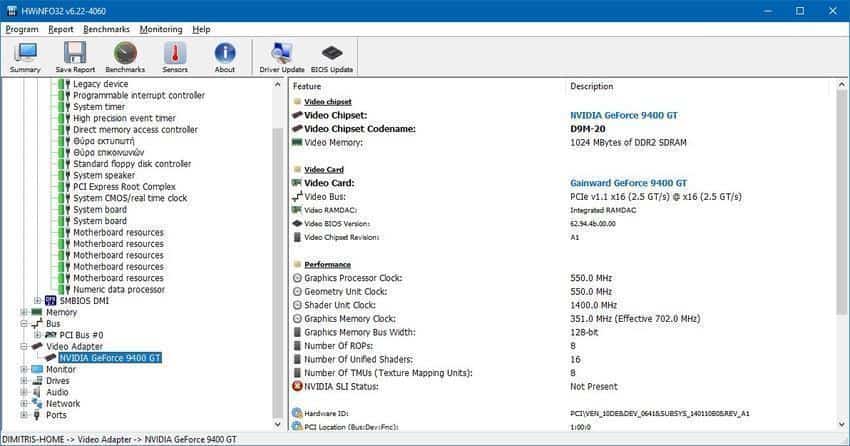Expand the Drives tree node
The height and width of the screenshot is (446, 850).
24,380
